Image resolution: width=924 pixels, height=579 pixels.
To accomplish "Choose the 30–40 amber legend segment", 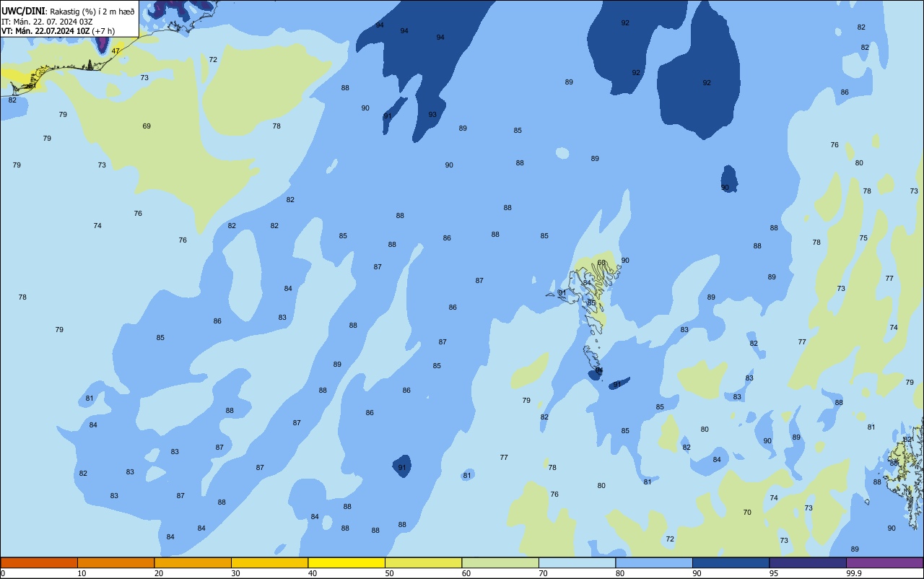I will tap(269, 562).
